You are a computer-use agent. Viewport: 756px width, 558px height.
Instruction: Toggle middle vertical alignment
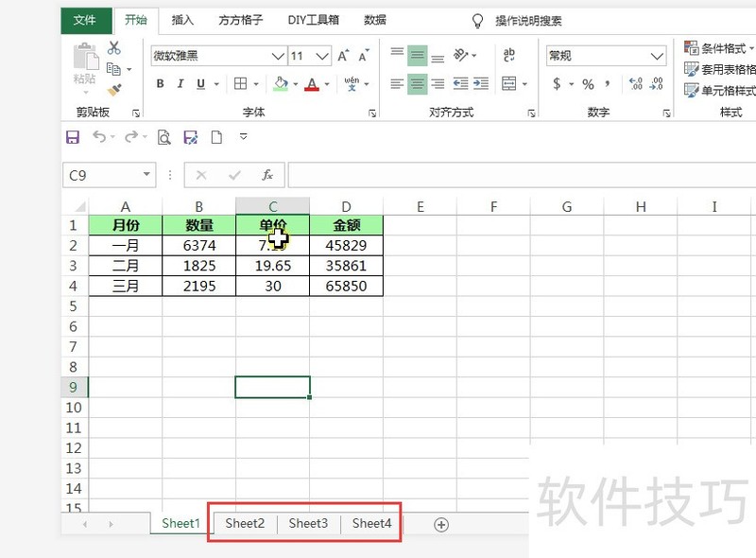[417, 56]
